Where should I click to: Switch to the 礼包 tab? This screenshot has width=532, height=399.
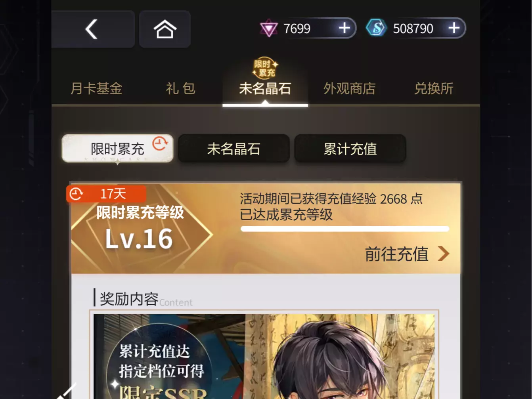tap(181, 88)
